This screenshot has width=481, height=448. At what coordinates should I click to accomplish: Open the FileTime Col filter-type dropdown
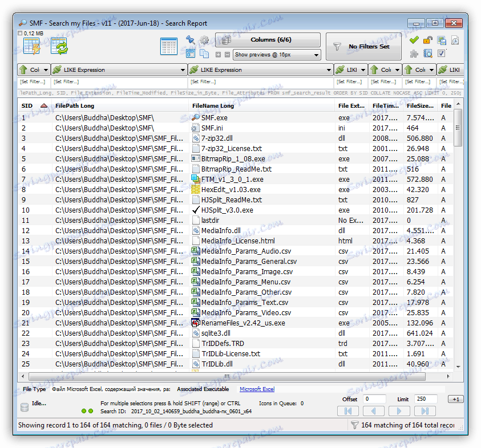point(385,70)
